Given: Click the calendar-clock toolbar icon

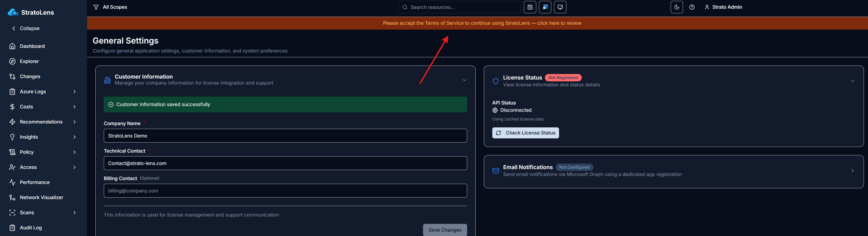Looking at the screenshot, I should 530,7.
